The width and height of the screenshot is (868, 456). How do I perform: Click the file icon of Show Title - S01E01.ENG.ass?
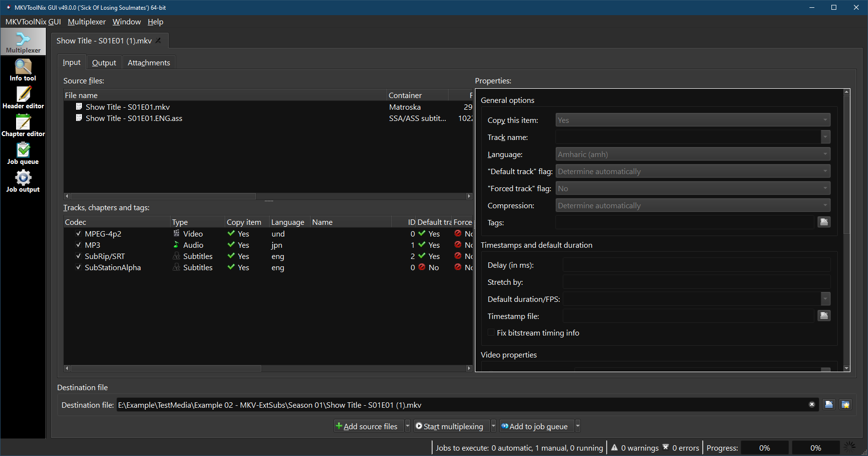(79, 118)
